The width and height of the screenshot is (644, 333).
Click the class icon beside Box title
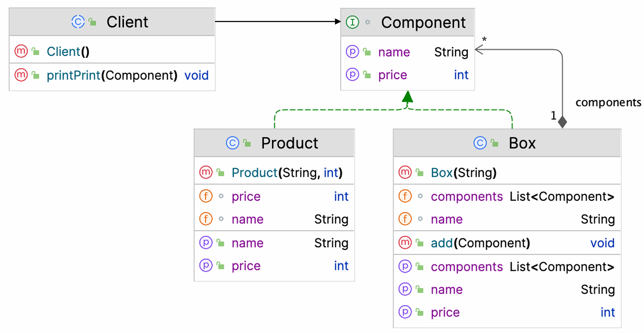(x=480, y=143)
